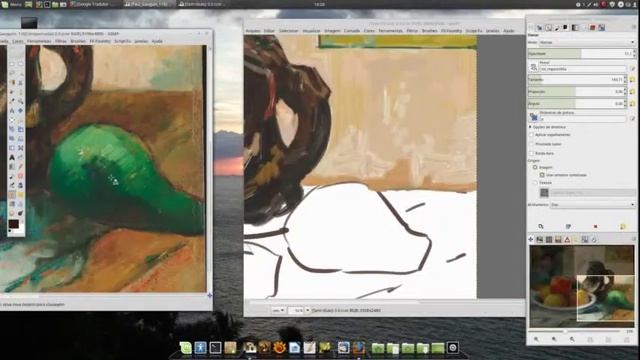Click the Opacidade spinner arrows

pyautogui.click(x=634, y=53)
